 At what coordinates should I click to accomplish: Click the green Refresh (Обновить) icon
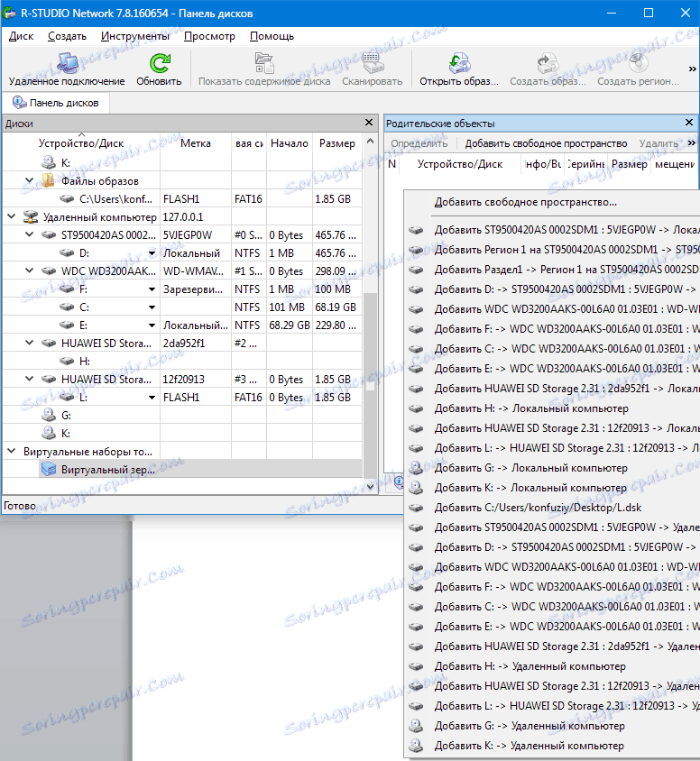[x=159, y=64]
